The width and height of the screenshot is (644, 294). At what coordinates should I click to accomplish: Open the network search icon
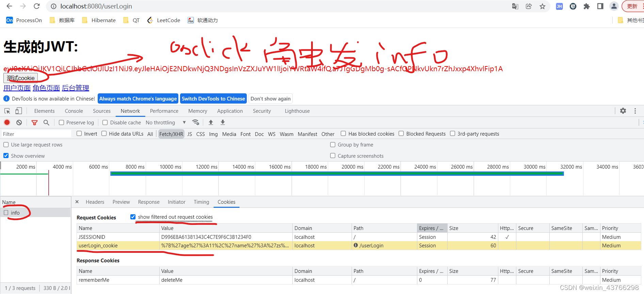[46, 122]
